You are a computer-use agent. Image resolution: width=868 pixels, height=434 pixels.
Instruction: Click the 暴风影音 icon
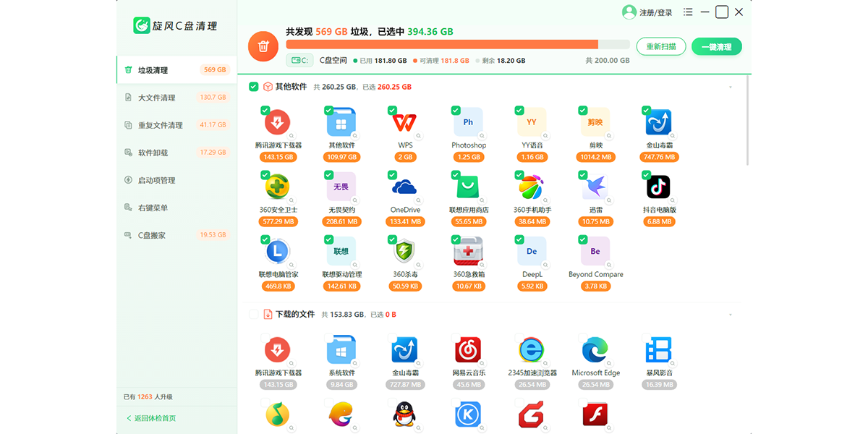(659, 350)
